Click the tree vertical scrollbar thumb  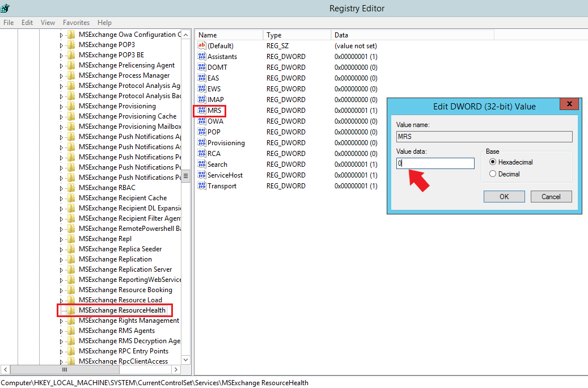[185, 176]
